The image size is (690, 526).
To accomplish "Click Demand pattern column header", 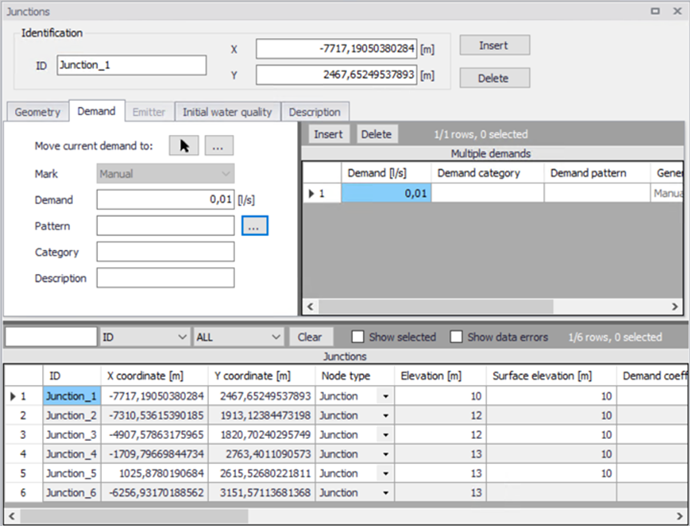I will (597, 173).
